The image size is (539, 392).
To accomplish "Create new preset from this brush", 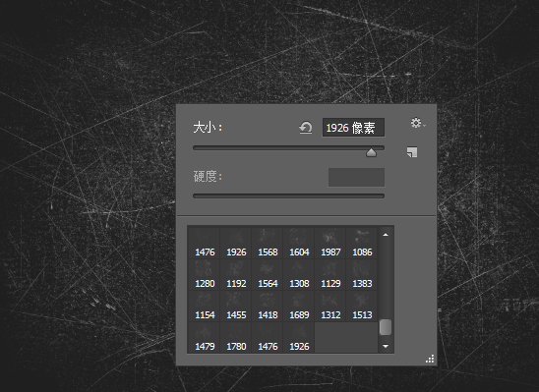I will coord(412,152).
